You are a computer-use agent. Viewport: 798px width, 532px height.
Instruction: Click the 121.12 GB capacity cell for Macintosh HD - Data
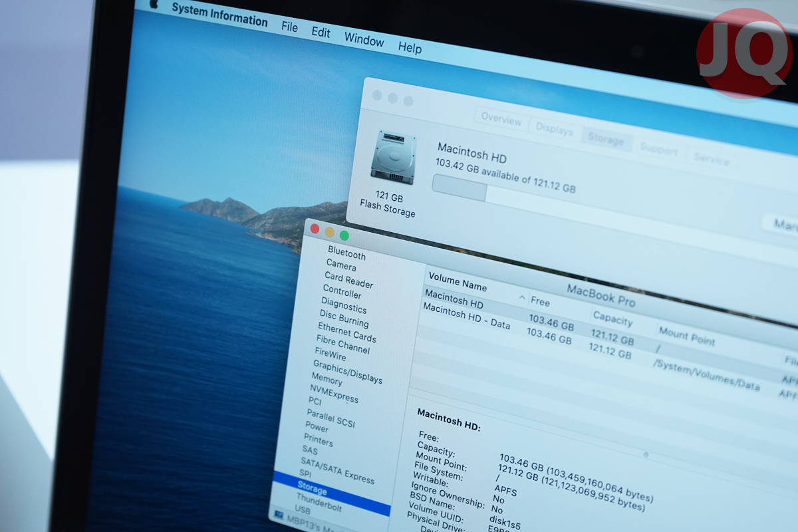610,350
